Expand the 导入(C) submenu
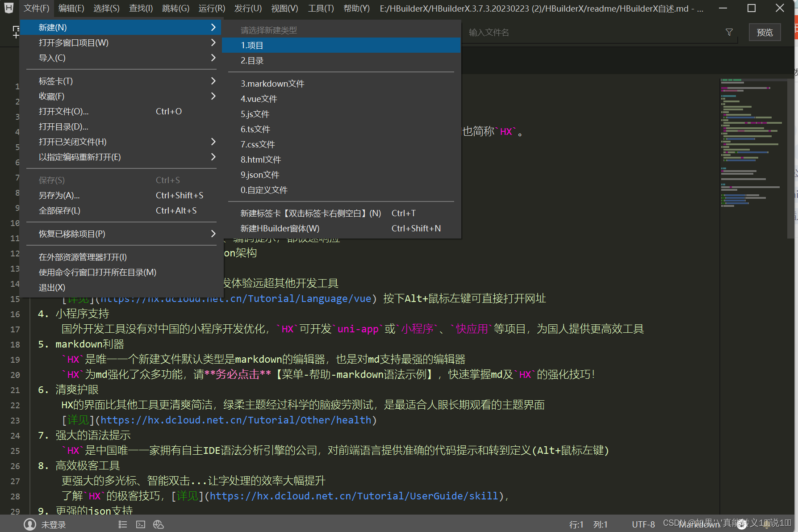Viewport: 798px width, 532px height. [x=213, y=58]
